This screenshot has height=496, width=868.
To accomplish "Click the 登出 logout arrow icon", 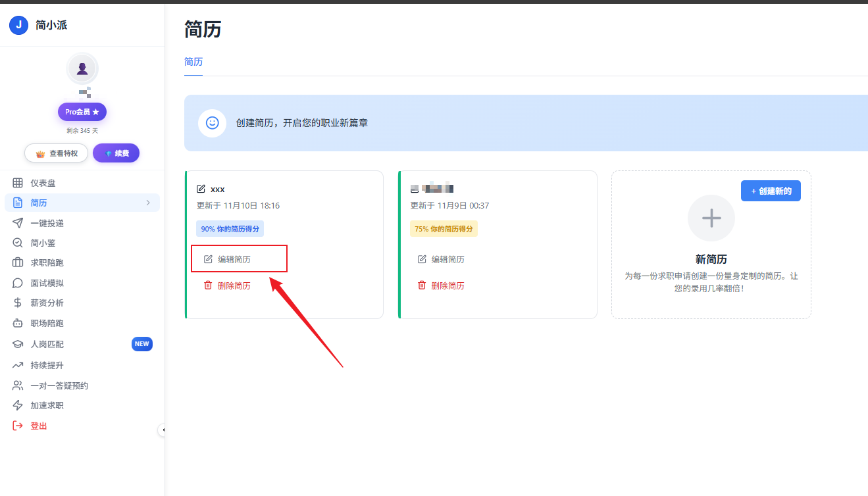I will pyautogui.click(x=16, y=426).
